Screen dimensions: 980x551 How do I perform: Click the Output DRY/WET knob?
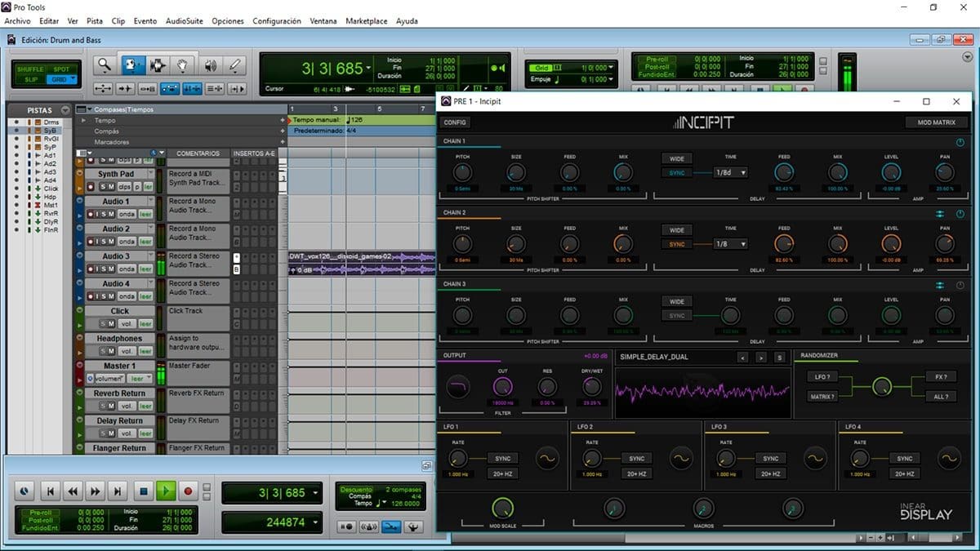(592, 386)
